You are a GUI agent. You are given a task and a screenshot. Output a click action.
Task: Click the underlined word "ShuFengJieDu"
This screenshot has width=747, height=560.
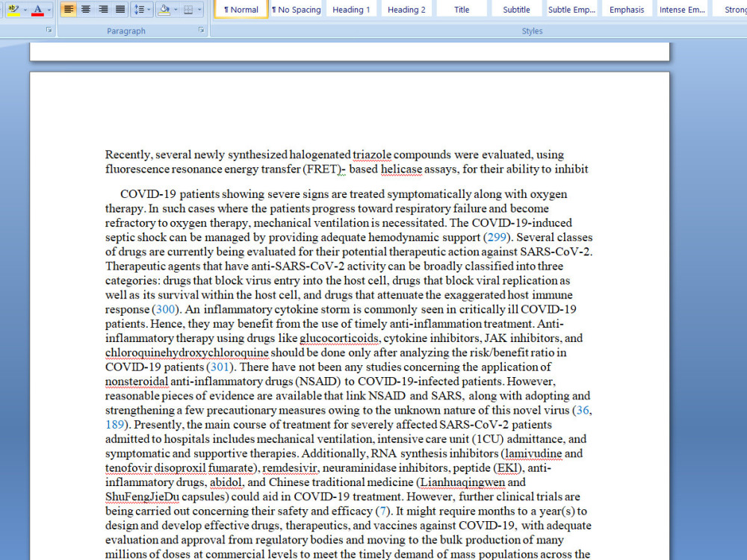pos(142,497)
